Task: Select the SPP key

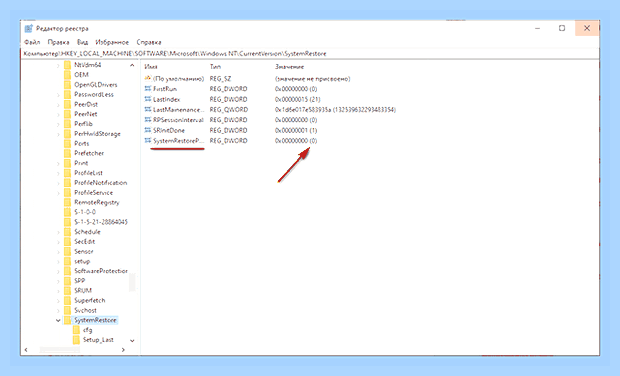Action: click(79, 281)
